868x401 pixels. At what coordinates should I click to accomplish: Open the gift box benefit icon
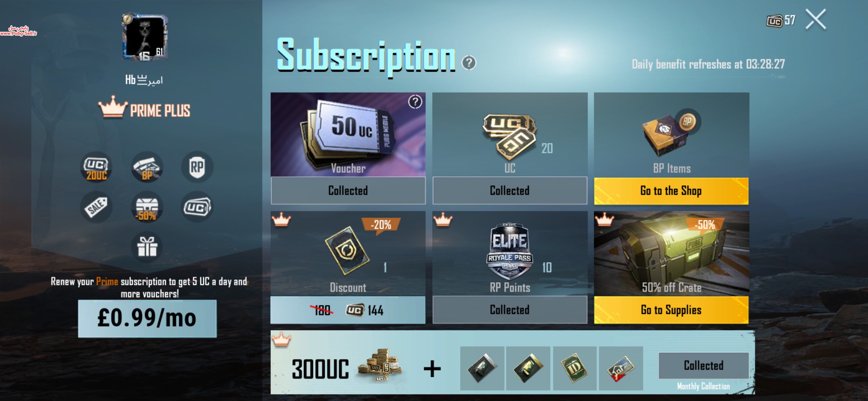(147, 247)
